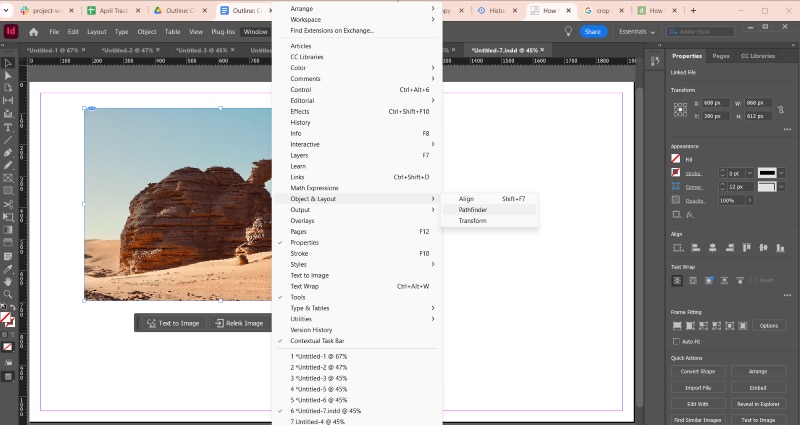Click black stroke style preview swatch

(x=767, y=173)
